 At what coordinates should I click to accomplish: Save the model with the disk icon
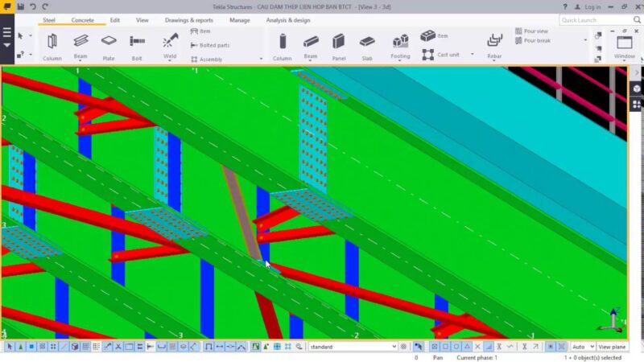coord(21,6)
